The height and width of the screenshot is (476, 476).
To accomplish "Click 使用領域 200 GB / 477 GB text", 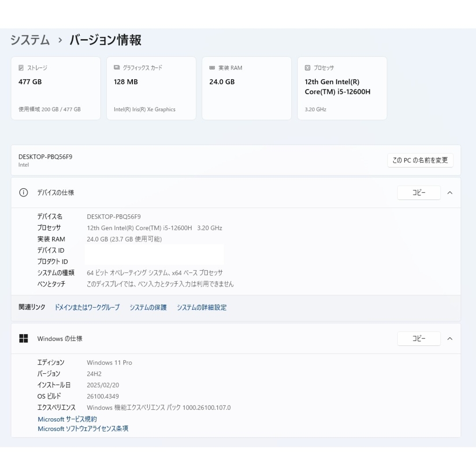I will 49,109.
